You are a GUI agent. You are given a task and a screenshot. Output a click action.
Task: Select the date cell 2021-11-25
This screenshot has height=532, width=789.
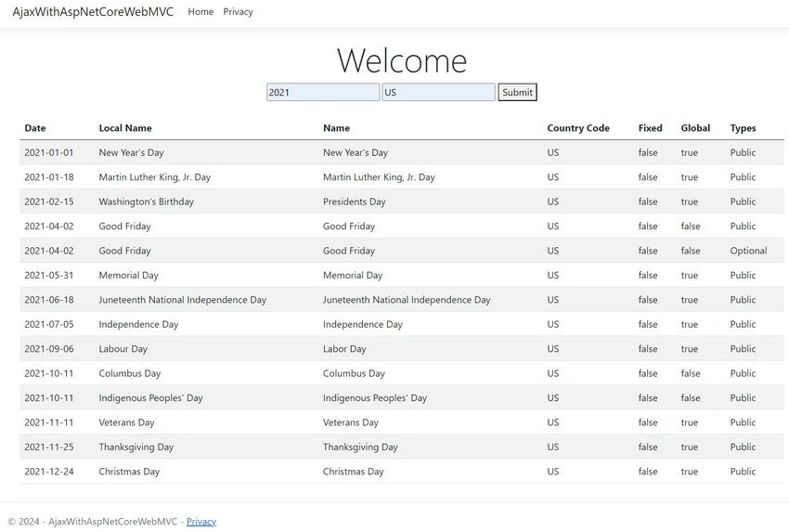point(49,447)
